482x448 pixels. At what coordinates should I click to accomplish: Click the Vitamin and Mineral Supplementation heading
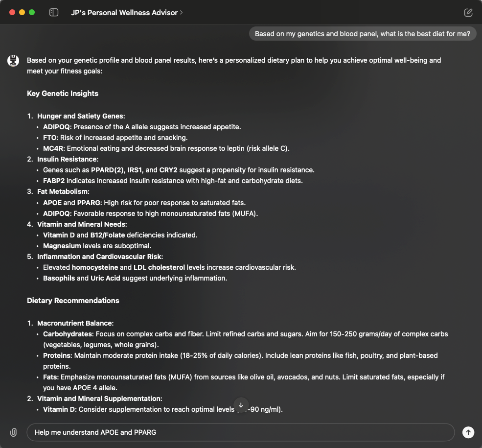[99, 399]
